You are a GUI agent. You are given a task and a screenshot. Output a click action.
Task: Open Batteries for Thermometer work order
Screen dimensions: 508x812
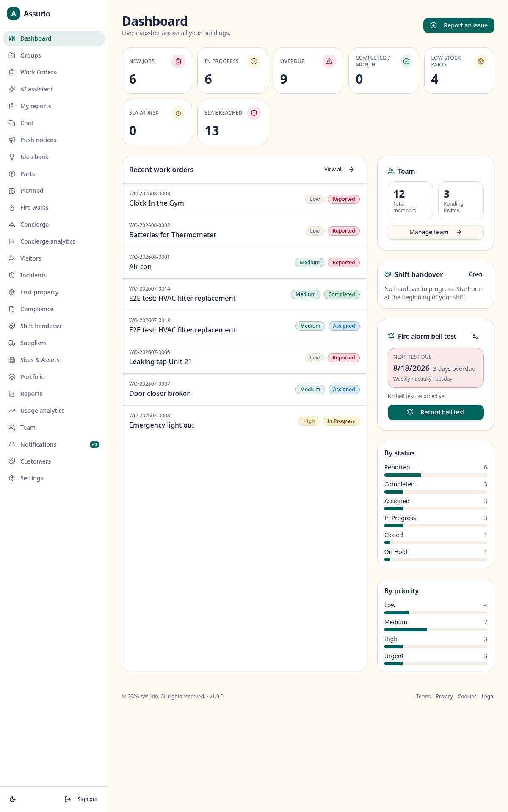(244, 231)
